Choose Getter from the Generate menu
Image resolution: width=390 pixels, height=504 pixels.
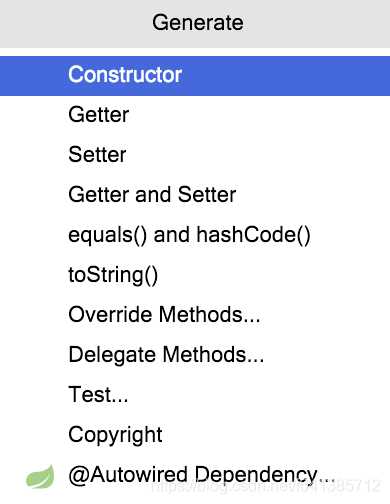coord(195,115)
